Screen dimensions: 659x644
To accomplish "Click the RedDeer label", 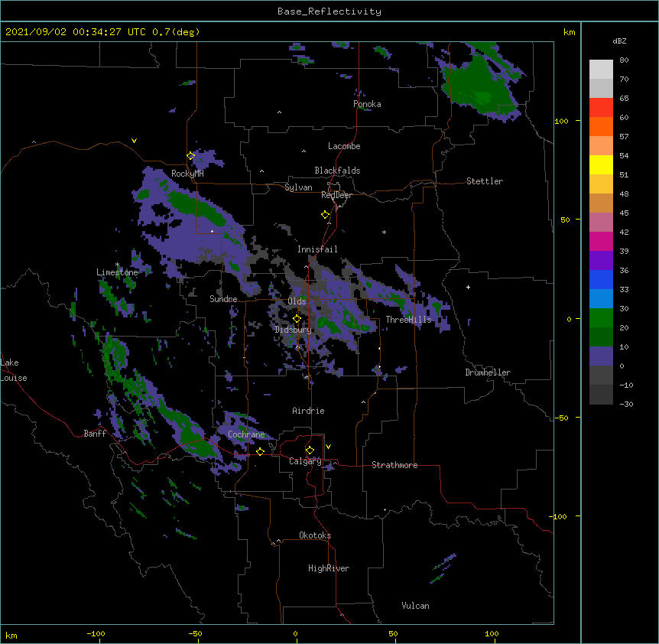I will [336, 195].
